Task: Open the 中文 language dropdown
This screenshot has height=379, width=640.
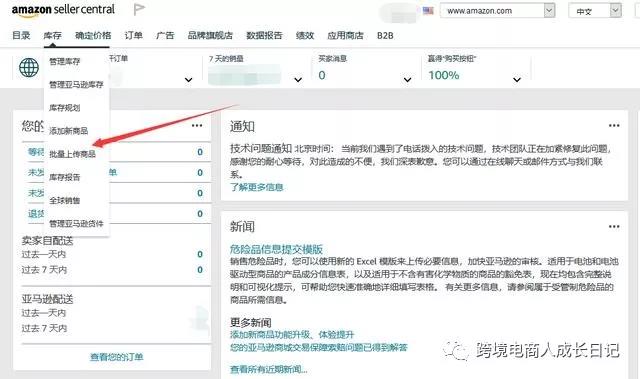Action: pos(595,11)
